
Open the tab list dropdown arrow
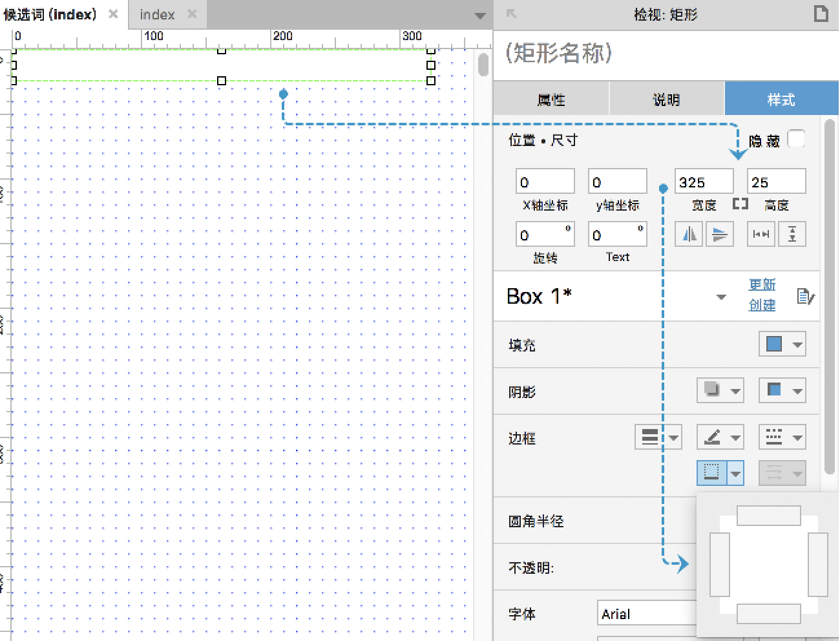480,16
